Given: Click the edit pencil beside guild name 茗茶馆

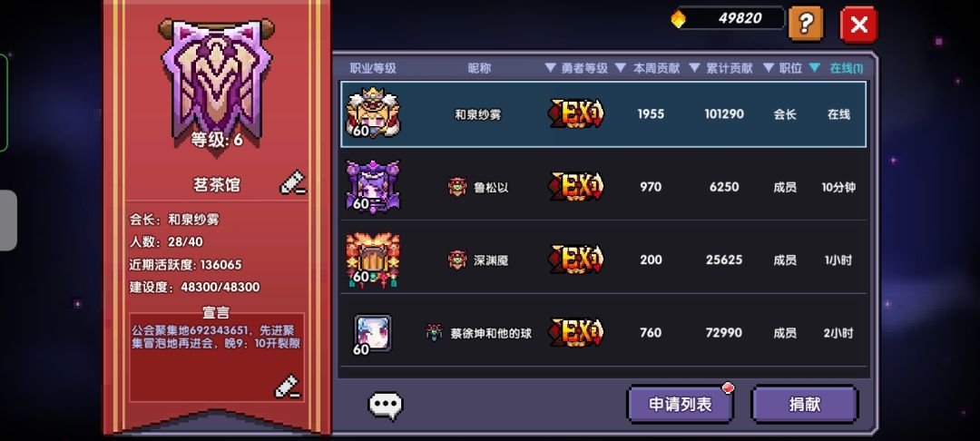Looking at the screenshot, I should pyautogui.click(x=292, y=183).
